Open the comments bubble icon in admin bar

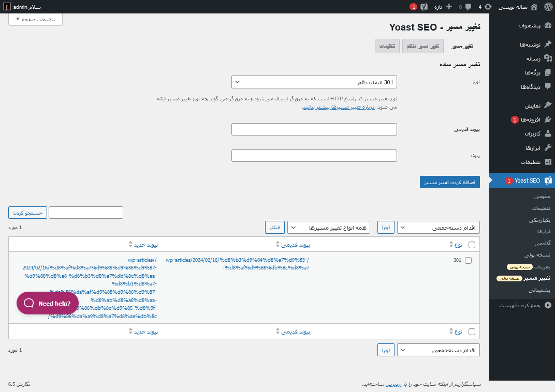pyautogui.click(x=468, y=7)
